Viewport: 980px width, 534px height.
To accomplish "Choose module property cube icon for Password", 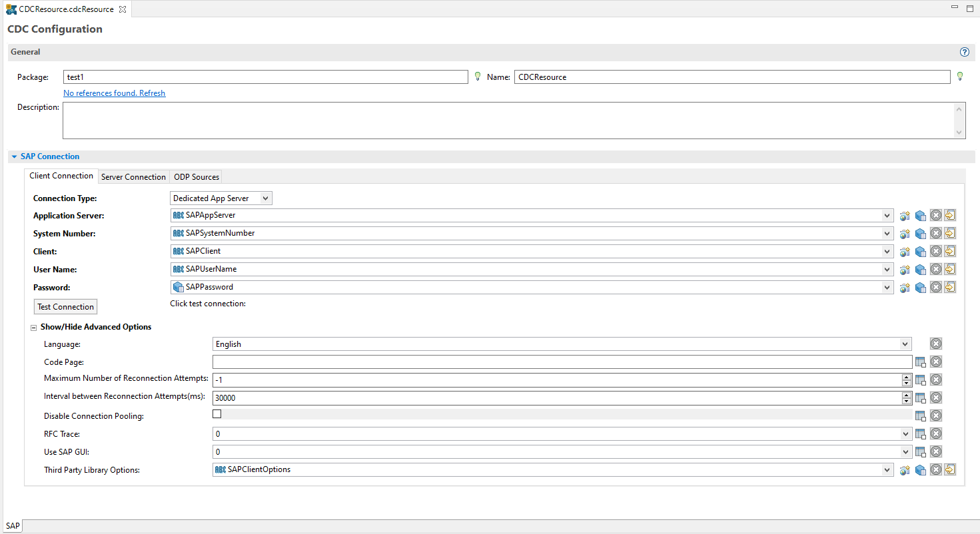I will click(920, 288).
